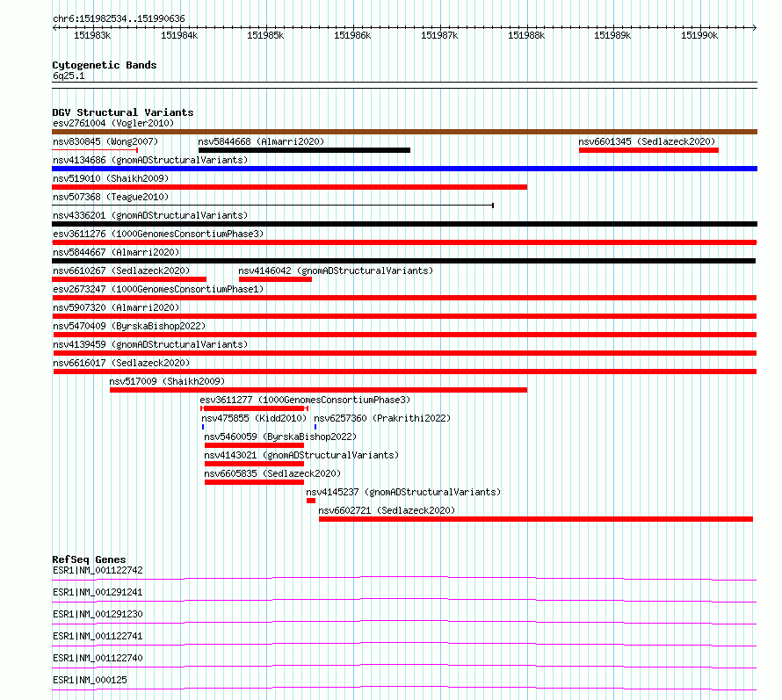
Task: Open the nsv4134686 gnomAD blue variant bar
Action: (x=404, y=169)
